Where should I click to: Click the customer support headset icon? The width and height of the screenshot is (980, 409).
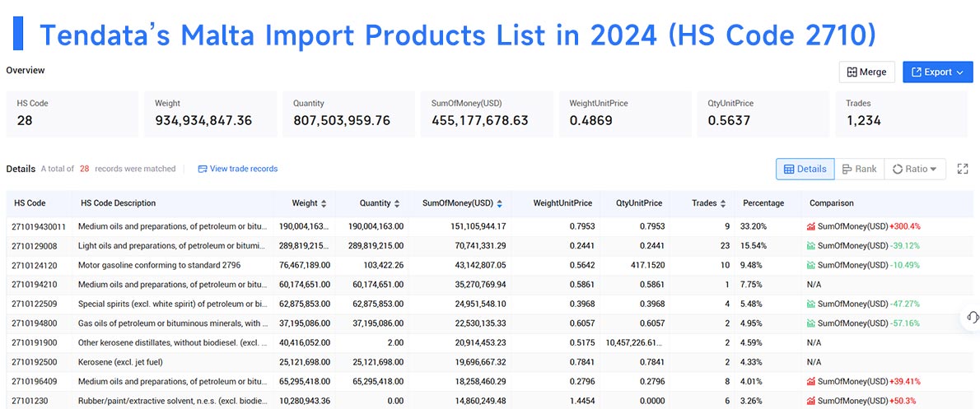click(x=973, y=317)
